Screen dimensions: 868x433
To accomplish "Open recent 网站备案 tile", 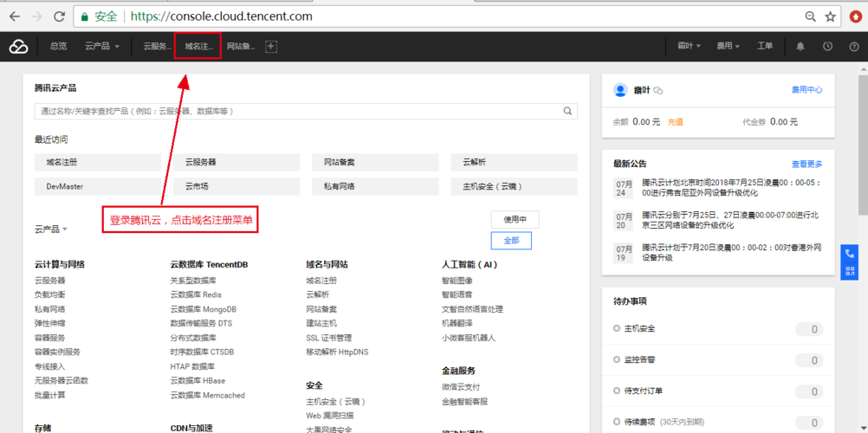I will pos(375,163).
